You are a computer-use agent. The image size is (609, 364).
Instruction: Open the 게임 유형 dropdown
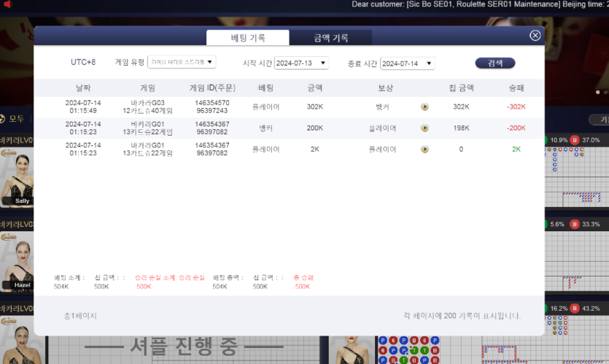[182, 63]
